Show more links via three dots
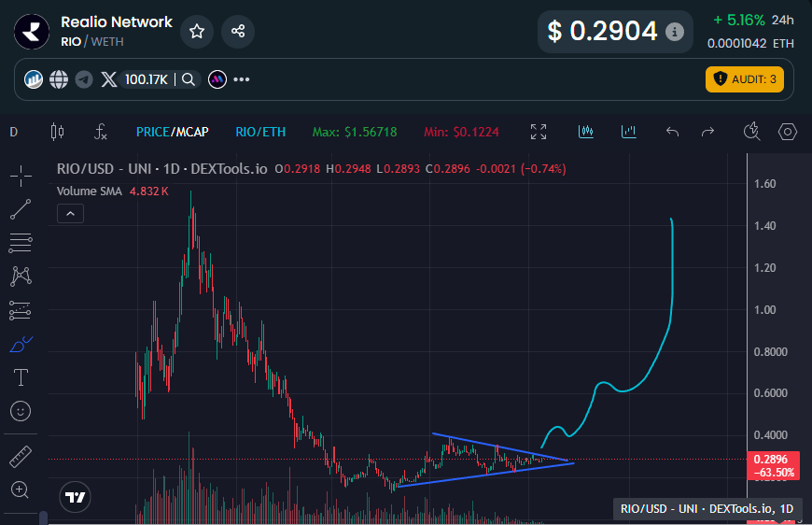This screenshot has height=525, width=812. pyautogui.click(x=242, y=79)
